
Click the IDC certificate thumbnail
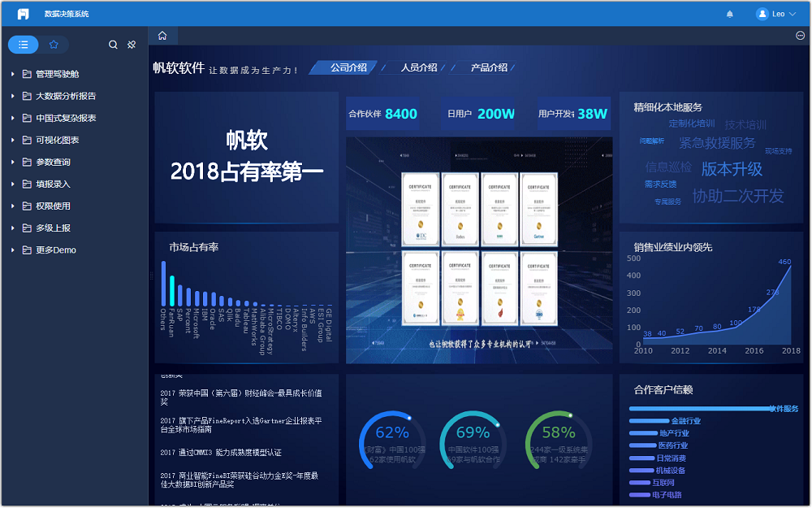421,209
